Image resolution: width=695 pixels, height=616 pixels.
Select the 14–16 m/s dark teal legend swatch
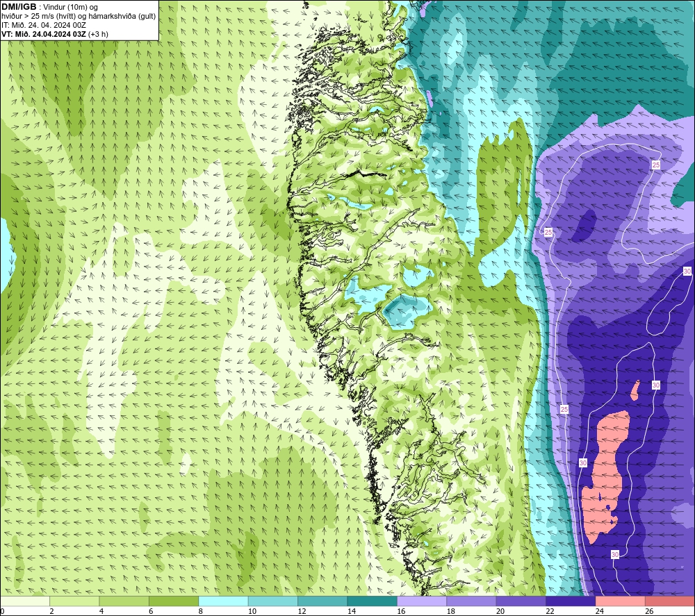coord(373,601)
